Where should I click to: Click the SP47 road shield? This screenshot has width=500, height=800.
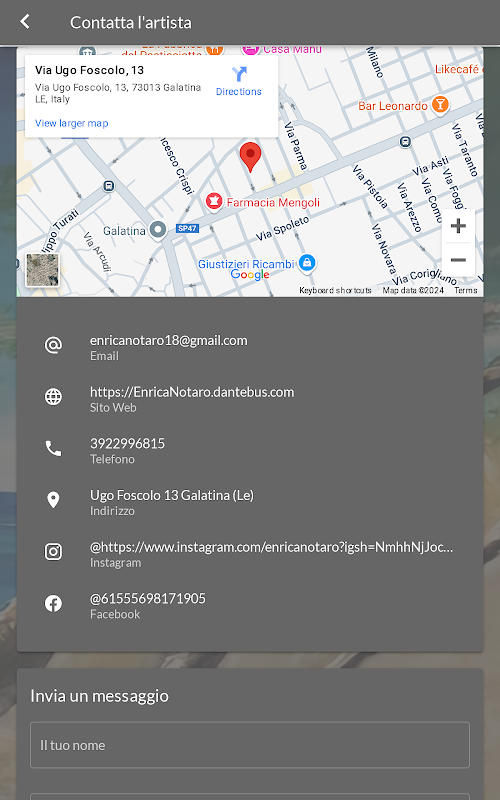[187, 229]
